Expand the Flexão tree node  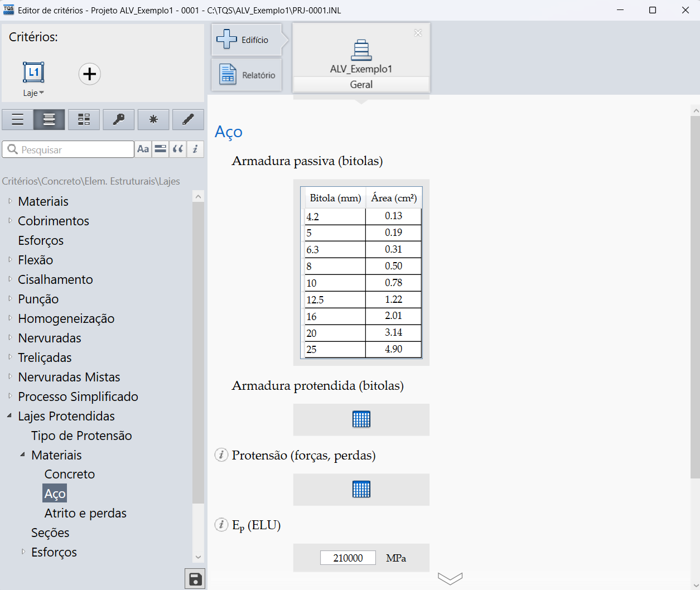10,259
